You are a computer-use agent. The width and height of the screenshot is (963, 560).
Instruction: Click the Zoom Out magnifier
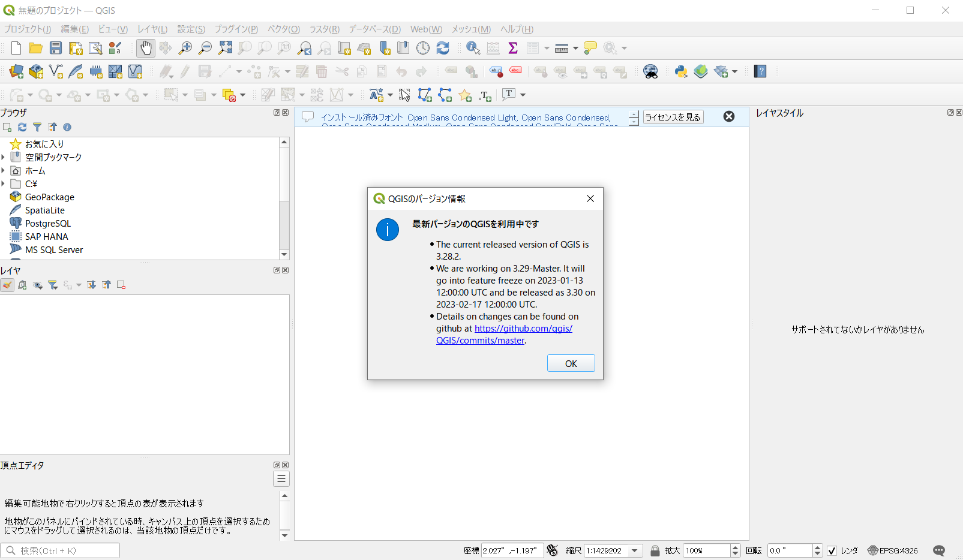205,48
